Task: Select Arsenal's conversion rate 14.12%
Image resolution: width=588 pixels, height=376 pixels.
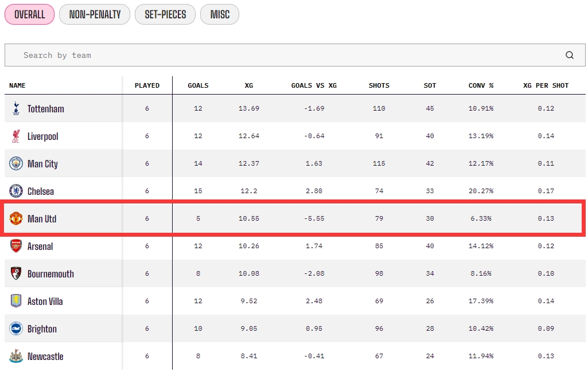Action: pyautogui.click(x=481, y=246)
